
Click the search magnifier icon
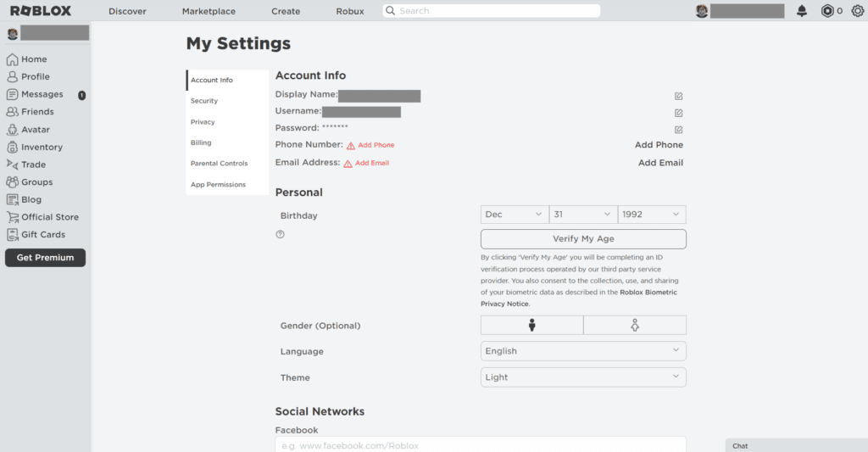pyautogui.click(x=390, y=10)
